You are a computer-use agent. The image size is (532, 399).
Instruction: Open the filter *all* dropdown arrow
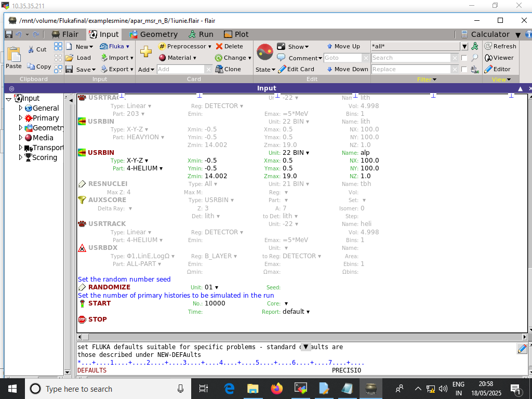click(x=464, y=46)
